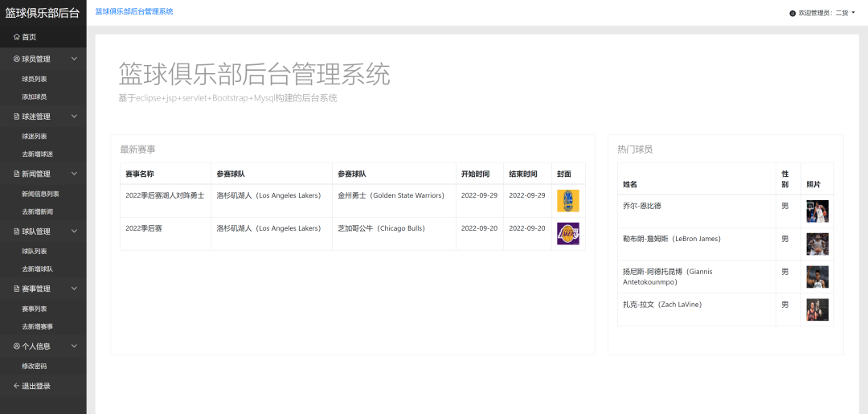Click the 新闻管理 document icon
This screenshot has height=414, width=868.
tap(17, 174)
